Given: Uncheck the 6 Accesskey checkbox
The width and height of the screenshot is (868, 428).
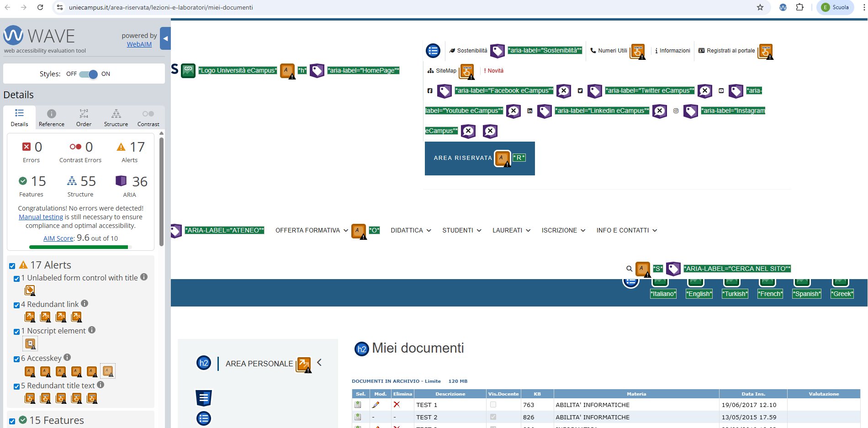Looking at the screenshot, I should coord(17,359).
